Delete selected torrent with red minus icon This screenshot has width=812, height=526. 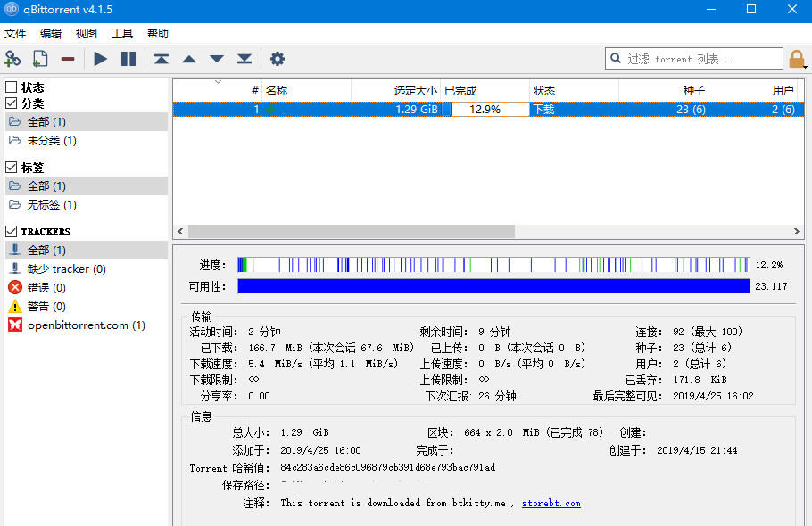point(68,59)
